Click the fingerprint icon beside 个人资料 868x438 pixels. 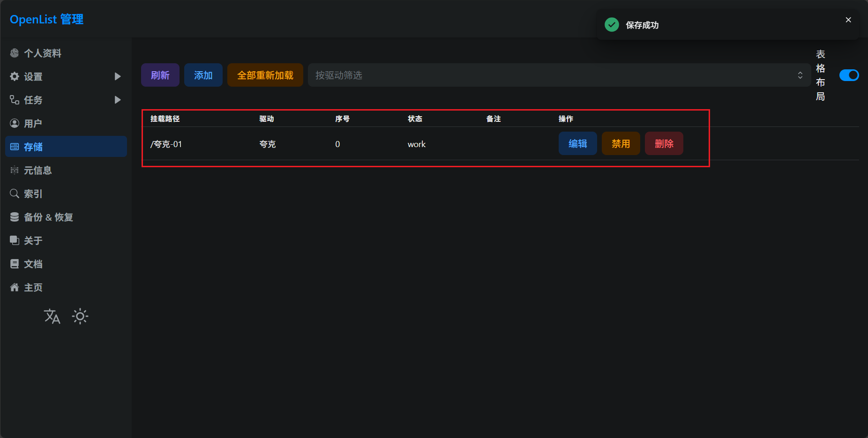[15, 53]
